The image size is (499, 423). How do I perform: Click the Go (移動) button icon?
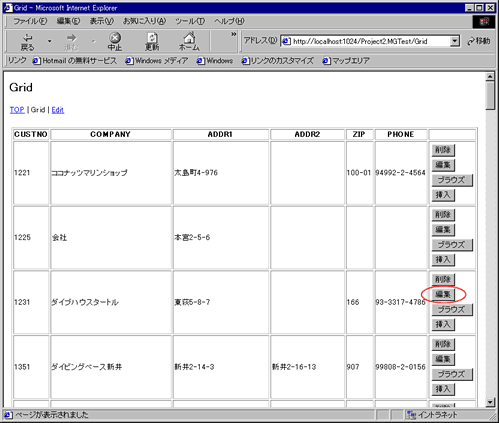tap(479, 41)
